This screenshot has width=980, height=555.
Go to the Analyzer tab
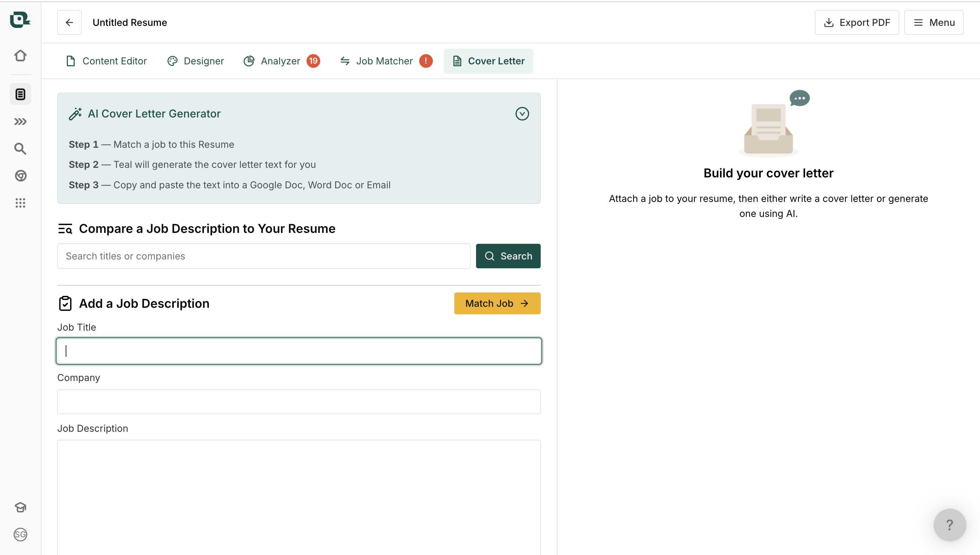pos(281,61)
